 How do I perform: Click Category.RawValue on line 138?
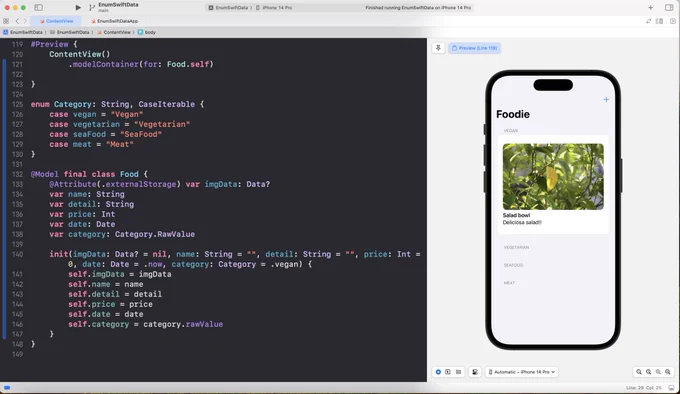[x=155, y=234]
